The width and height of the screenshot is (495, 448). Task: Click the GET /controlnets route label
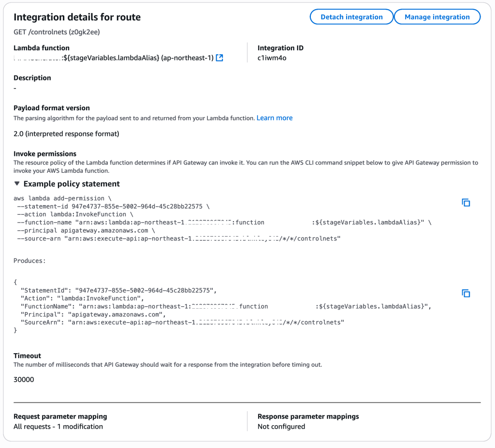tap(57, 32)
